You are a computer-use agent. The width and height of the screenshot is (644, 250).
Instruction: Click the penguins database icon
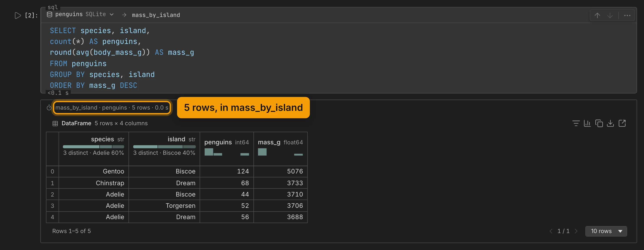click(49, 15)
